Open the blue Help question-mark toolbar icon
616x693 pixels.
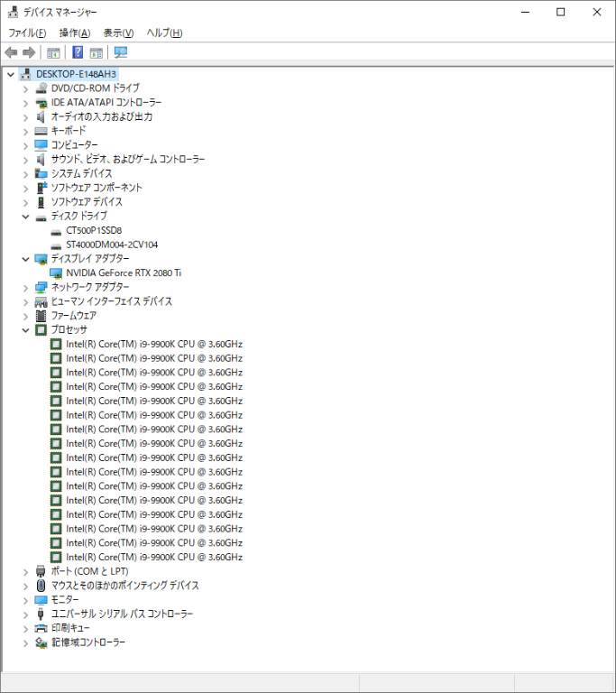click(x=78, y=52)
